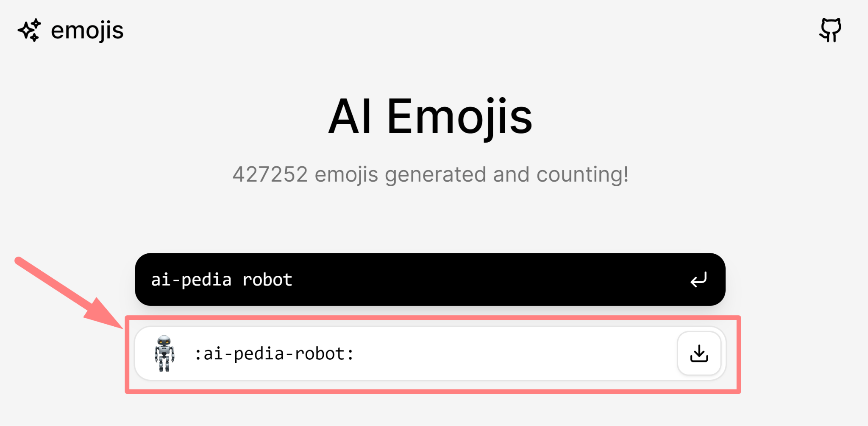Download the ai-pedia-robot emoji
The height and width of the screenshot is (426, 868).
(699, 353)
